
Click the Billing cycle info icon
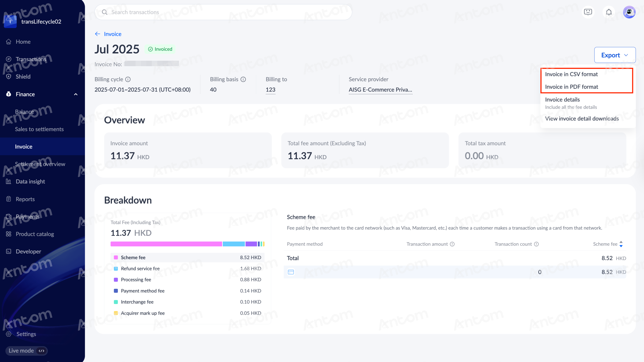[x=128, y=80]
